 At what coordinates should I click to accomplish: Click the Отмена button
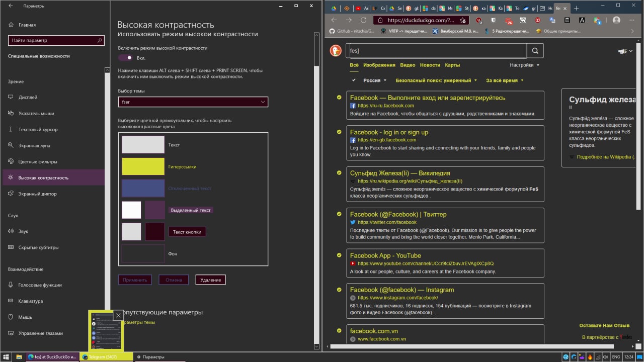point(174,280)
